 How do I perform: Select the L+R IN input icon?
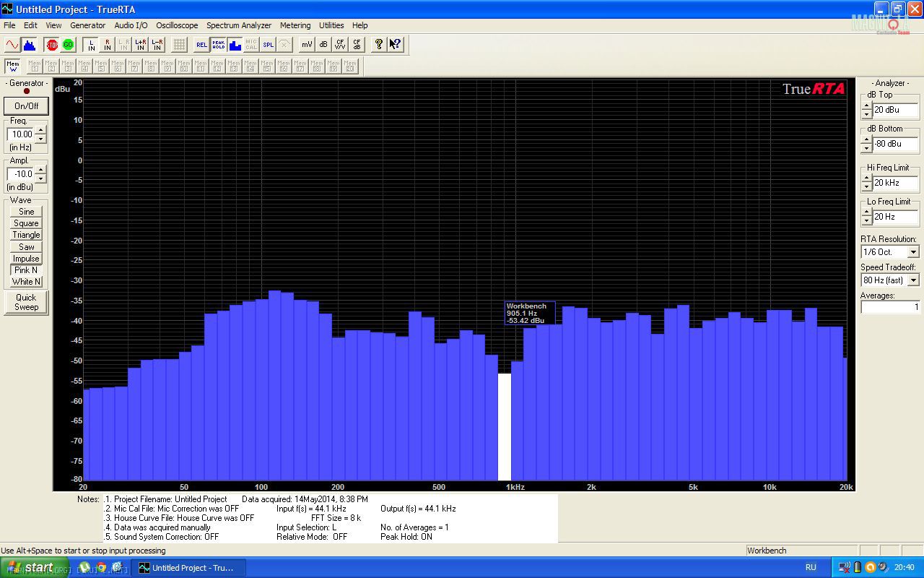click(x=141, y=45)
